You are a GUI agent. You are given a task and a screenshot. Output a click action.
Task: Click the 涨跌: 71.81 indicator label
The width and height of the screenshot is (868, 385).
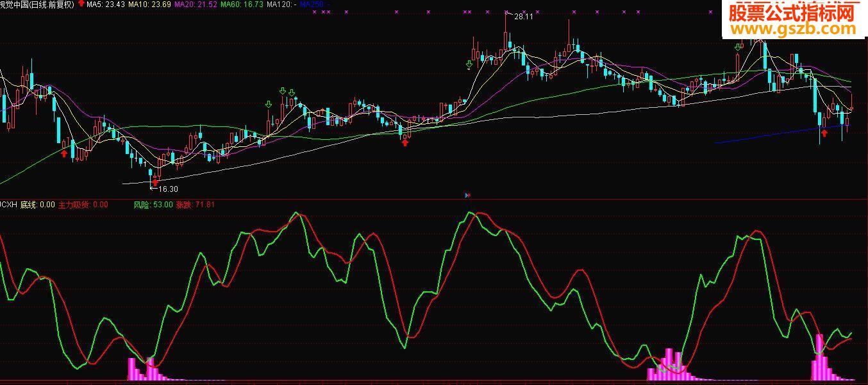click(x=196, y=205)
